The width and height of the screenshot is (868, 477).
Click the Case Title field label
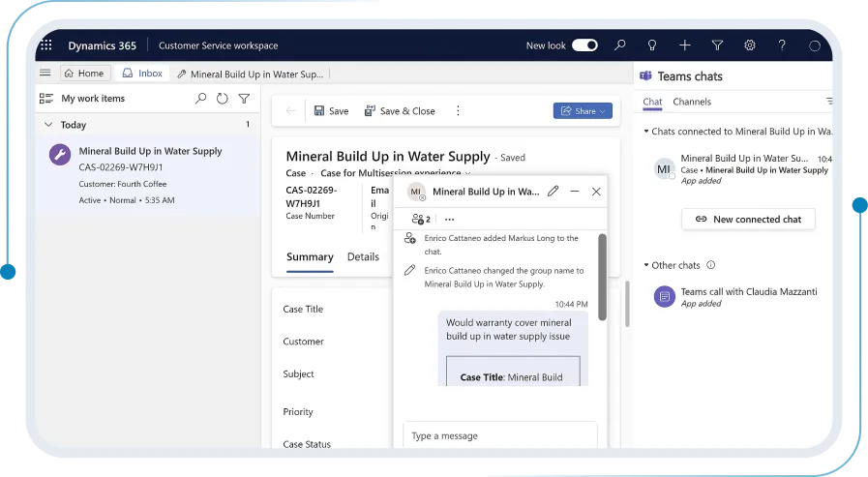[303, 309]
